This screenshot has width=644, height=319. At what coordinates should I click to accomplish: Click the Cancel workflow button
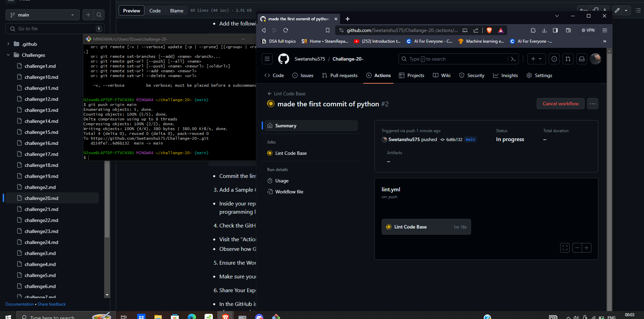(x=560, y=104)
